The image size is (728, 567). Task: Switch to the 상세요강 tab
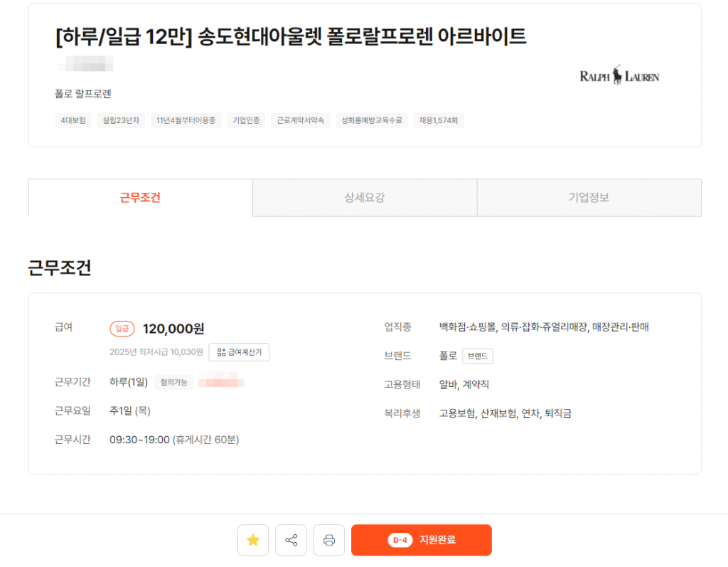pos(364,198)
